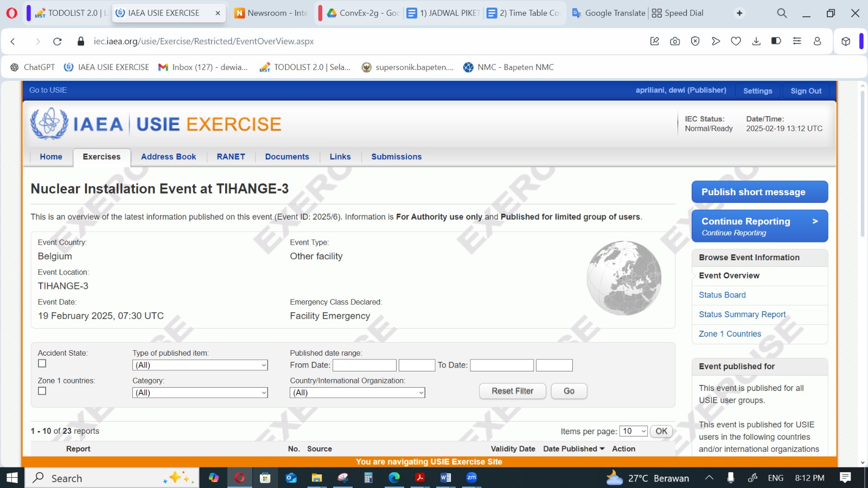Screen dimensions: 868x488
Task: Open Microsoft Edge from taskbar
Action: [x=394, y=478]
